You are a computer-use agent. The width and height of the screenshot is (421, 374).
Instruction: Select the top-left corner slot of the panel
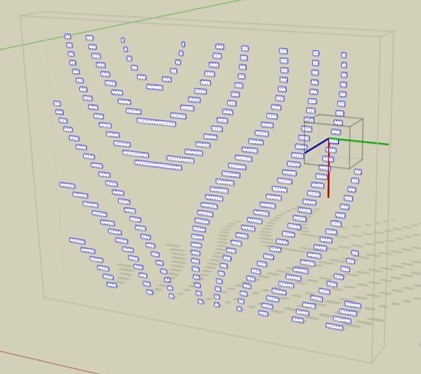click(x=68, y=36)
